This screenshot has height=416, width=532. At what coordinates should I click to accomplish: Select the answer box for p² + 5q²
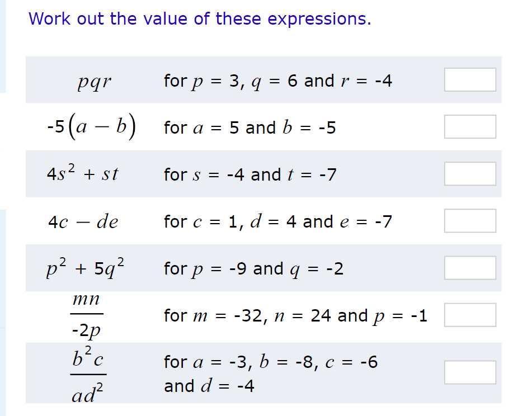470,268
